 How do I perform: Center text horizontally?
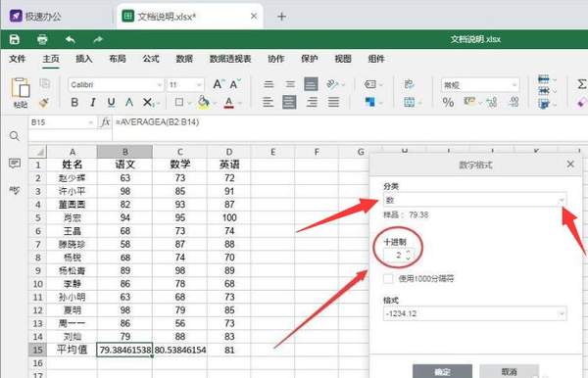pos(289,102)
